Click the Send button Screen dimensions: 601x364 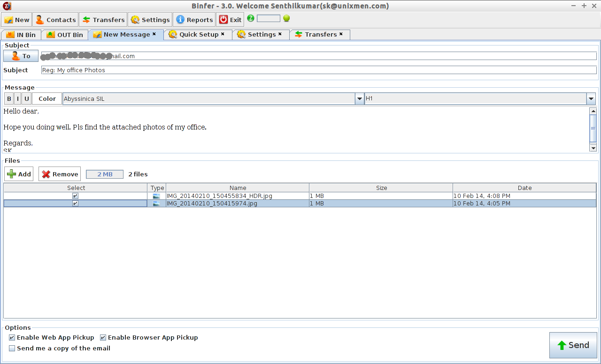[x=573, y=345]
